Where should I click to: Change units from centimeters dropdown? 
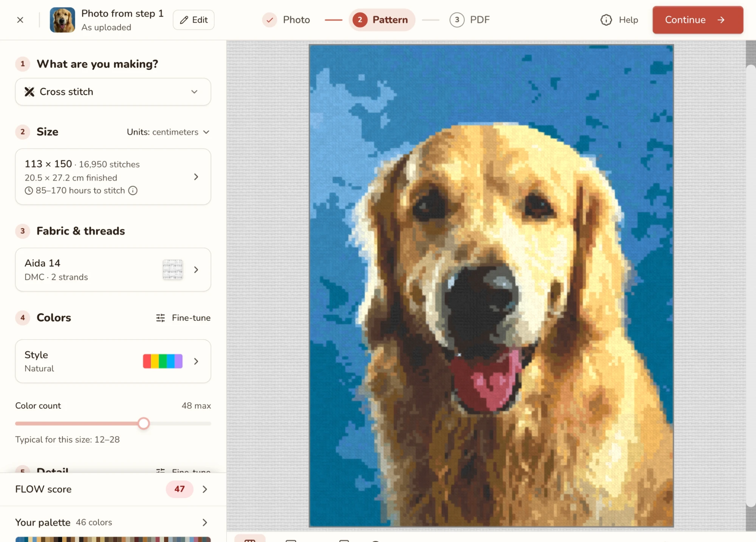pyautogui.click(x=168, y=132)
